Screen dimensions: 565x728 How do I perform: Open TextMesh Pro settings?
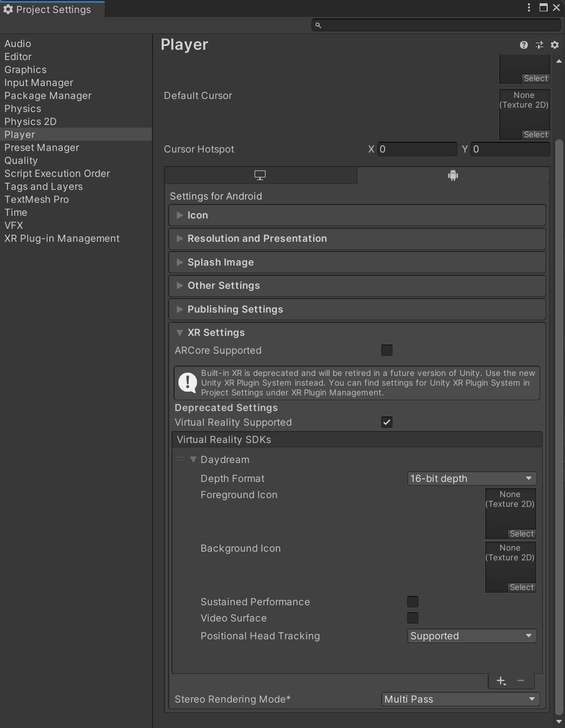point(76,200)
